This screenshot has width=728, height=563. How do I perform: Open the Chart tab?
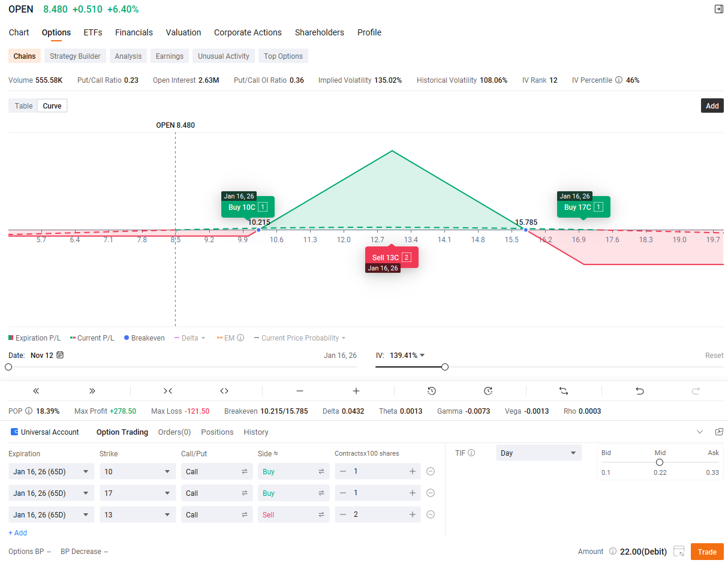[19, 32]
